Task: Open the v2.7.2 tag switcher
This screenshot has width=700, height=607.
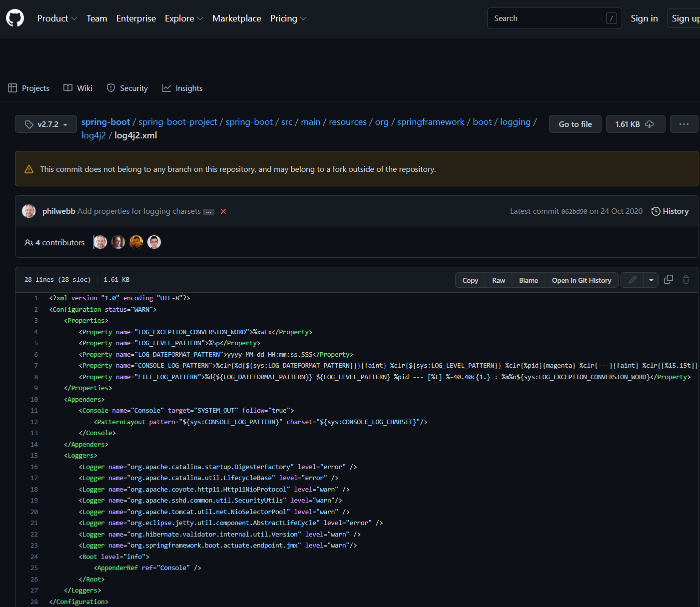Action: 46,124
